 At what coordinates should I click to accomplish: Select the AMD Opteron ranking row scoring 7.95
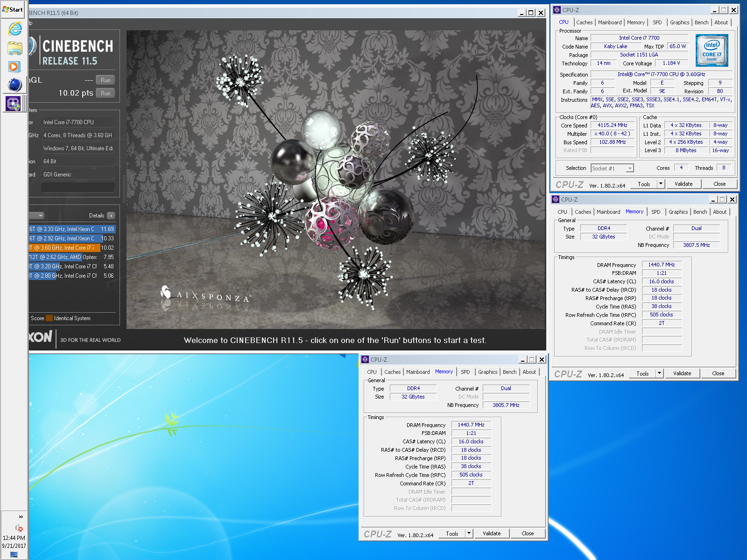72,257
